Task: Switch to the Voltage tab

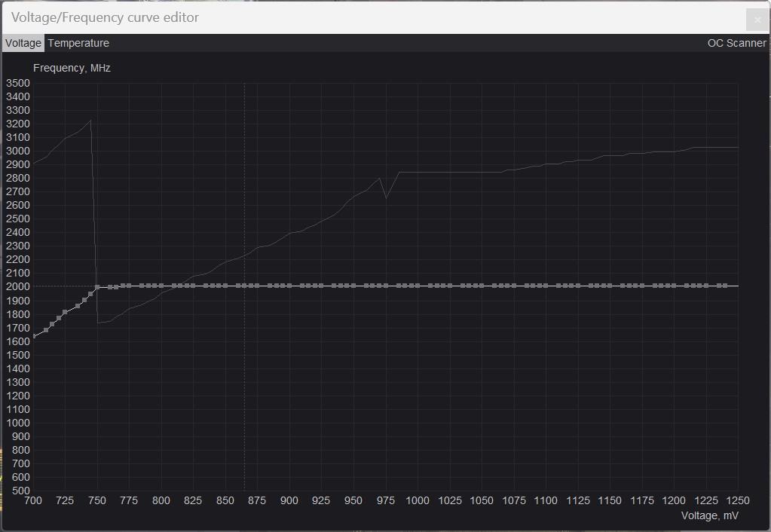Action: pos(23,43)
